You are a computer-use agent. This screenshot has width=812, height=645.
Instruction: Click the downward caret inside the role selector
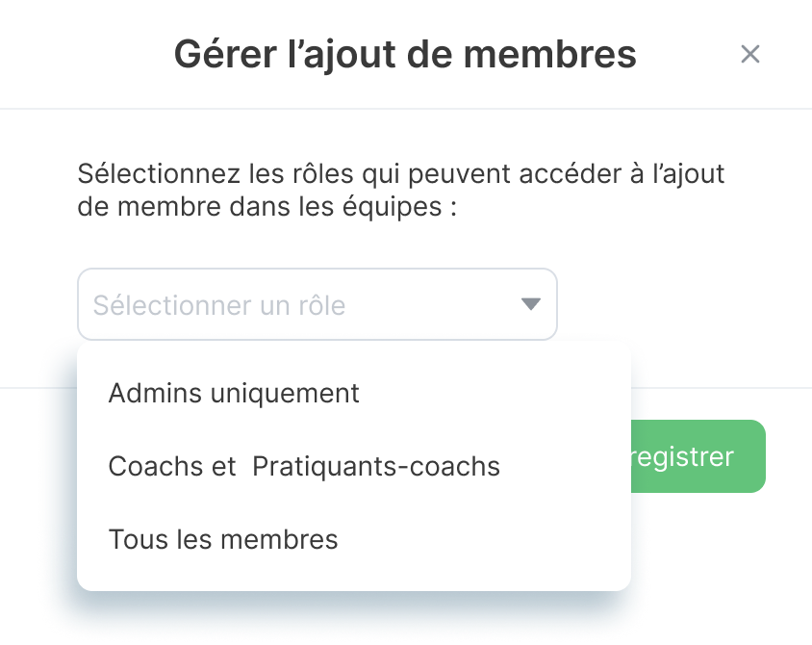pyautogui.click(x=528, y=304)
